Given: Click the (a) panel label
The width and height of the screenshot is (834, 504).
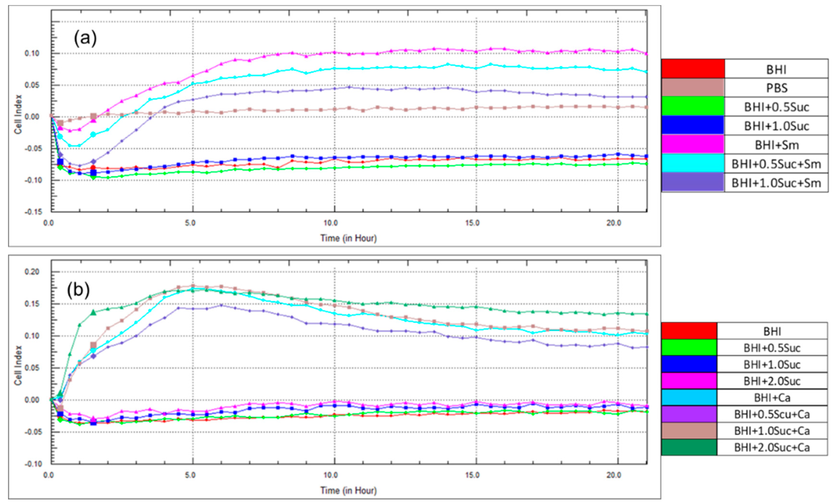Looking at the screenshot, I should pyautogui.click(x=85, y=38).
